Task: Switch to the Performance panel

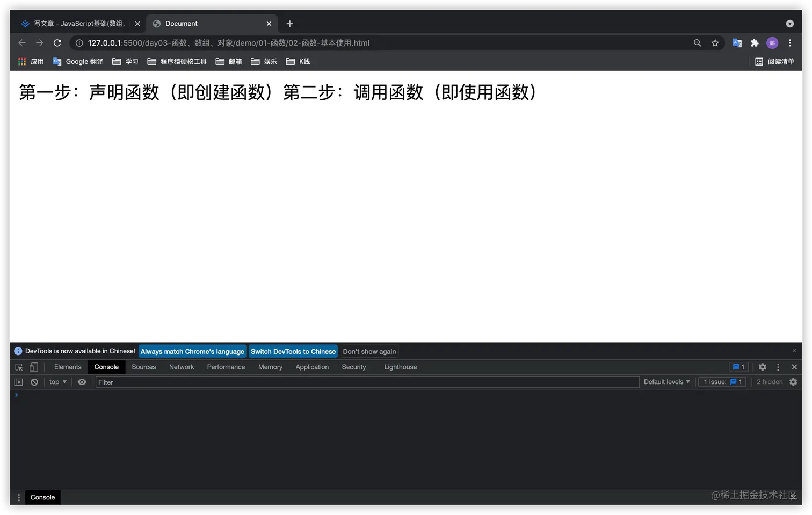Action: pos(226,367)
